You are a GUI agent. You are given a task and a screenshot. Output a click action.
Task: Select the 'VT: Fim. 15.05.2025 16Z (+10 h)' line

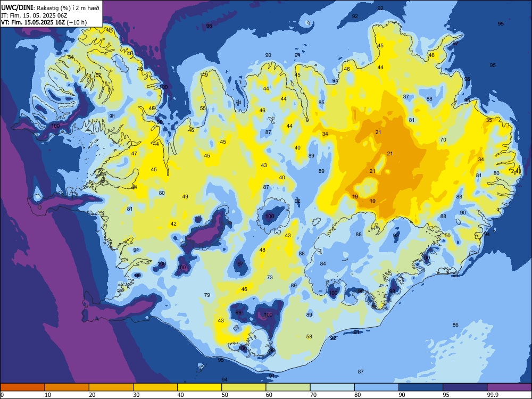tap(44, 22)
